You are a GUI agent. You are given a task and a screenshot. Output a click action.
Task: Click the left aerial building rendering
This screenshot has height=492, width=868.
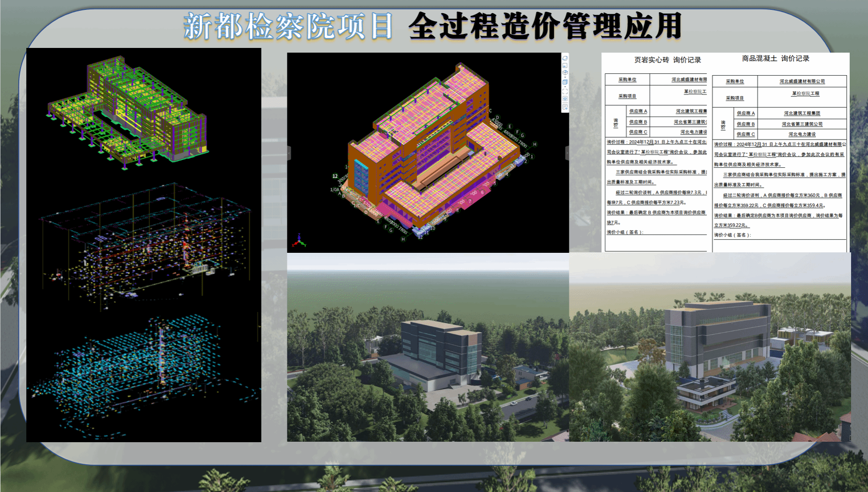428,348
